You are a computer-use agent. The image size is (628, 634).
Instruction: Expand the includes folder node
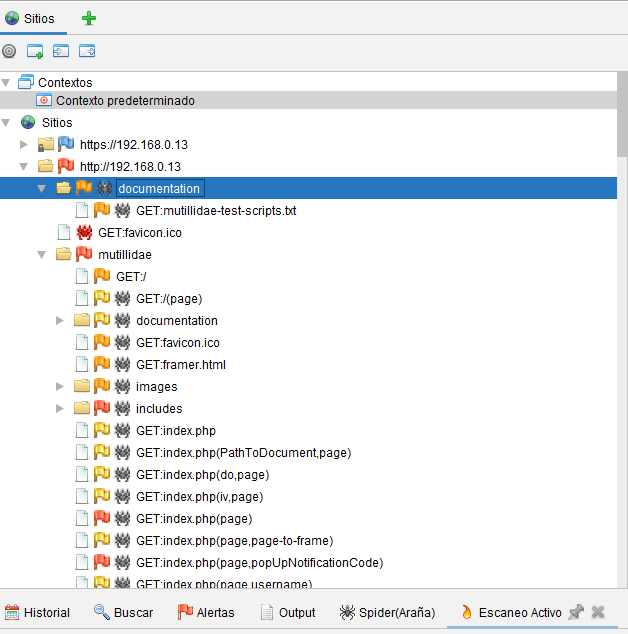point(60,409)
